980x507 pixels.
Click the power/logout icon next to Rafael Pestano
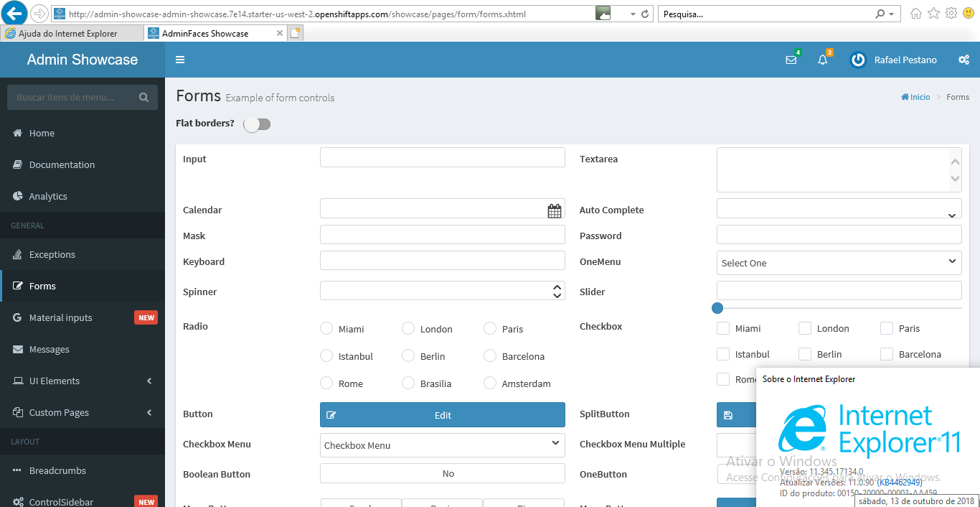[x=858, y=60]
